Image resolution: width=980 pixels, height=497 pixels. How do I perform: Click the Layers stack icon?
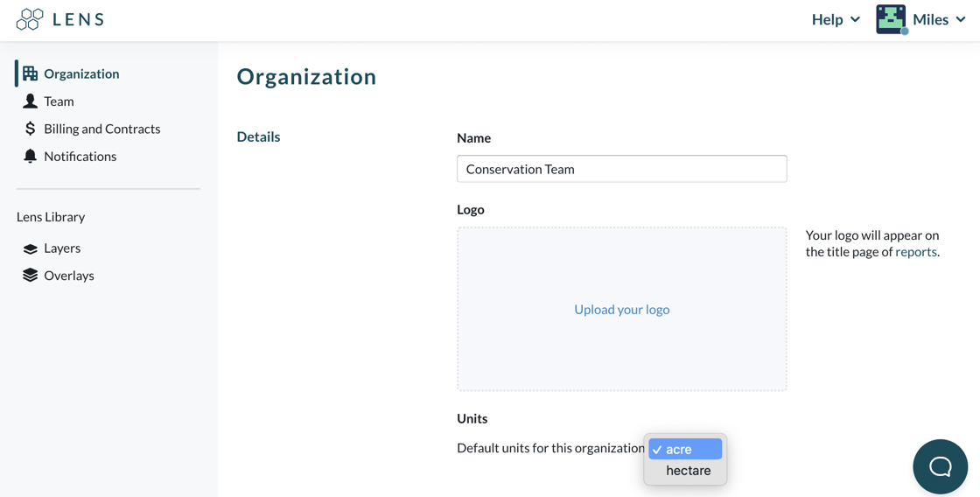[x=30, y=248]
